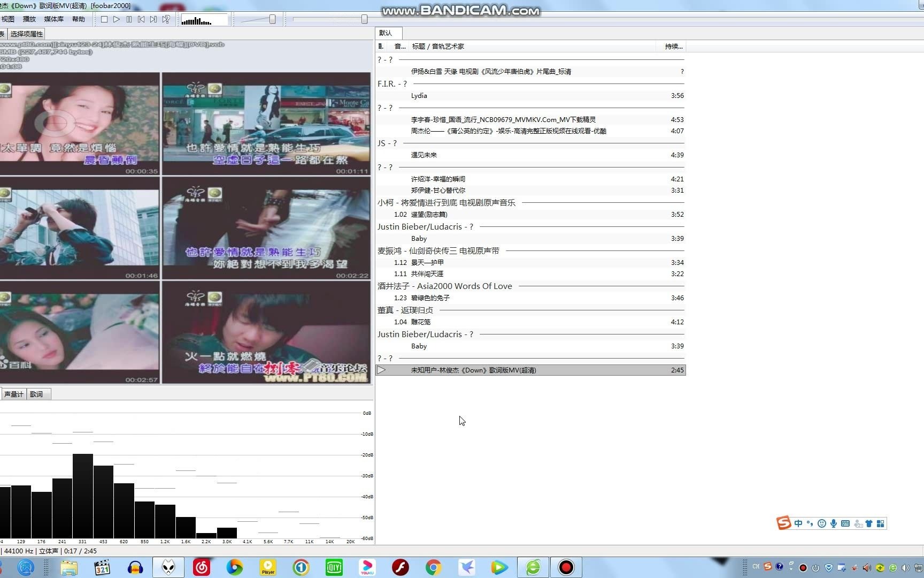This screenshot has height=578, width=924.
Task: Select track 1.11 共伴闯天涯
Action: pyautogui.click(x=530, y=274)
